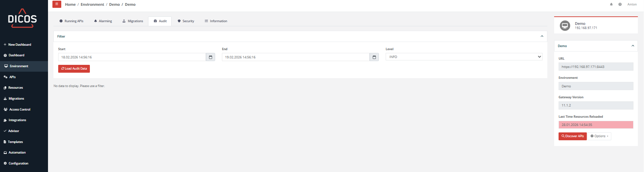
Task: Switch to the Running APIs tab
Action: (x=71, y=21)
